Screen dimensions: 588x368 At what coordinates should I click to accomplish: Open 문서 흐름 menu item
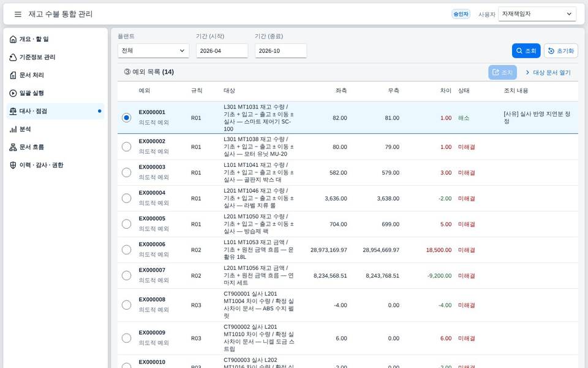coord(56,147)
